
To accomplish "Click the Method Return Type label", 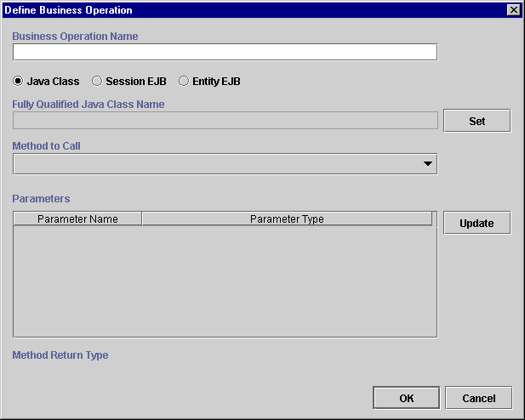I will (x=60, y=355).
